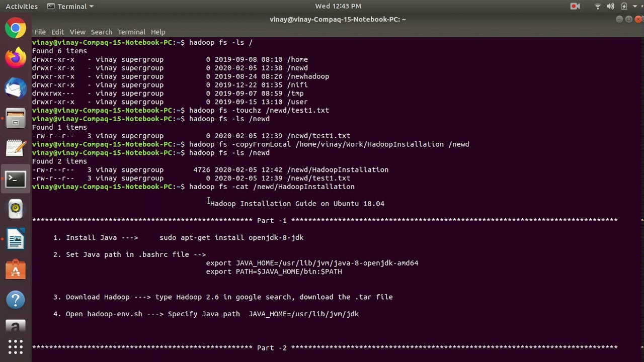644x362 pixels.
Task: Click the /newhadoop directory entry
Action: 308,76
